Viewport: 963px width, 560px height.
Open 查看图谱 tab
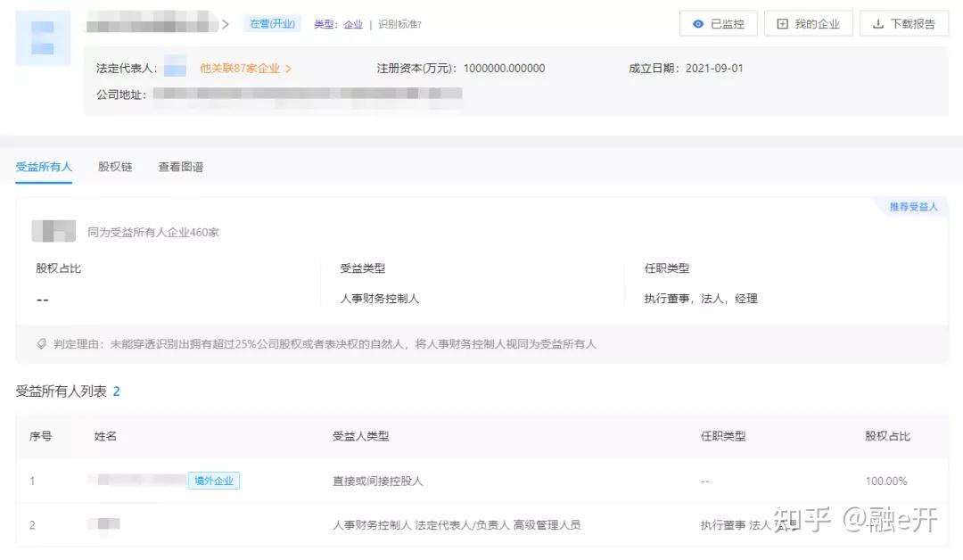180,167
